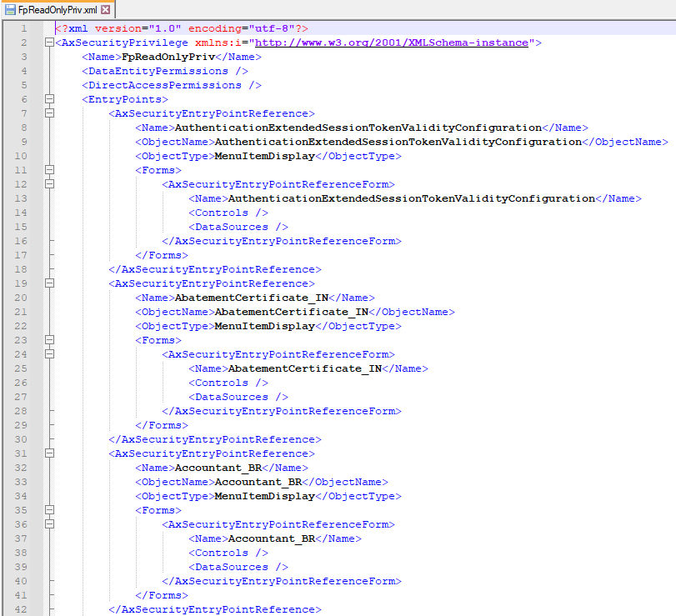This screenshot has width=676, height=616.
Task: Click the DataEntityPermissions tag
Action: pyautogui.click(x=165, y=71)
